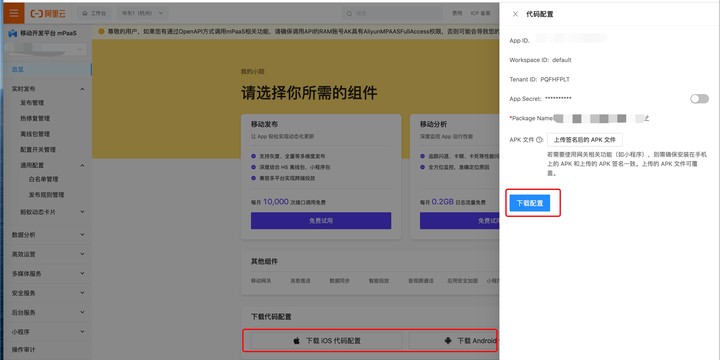Expand the 蚂蚁动态卡片 sidebar item
720x360 pixels.
[83, 212]
